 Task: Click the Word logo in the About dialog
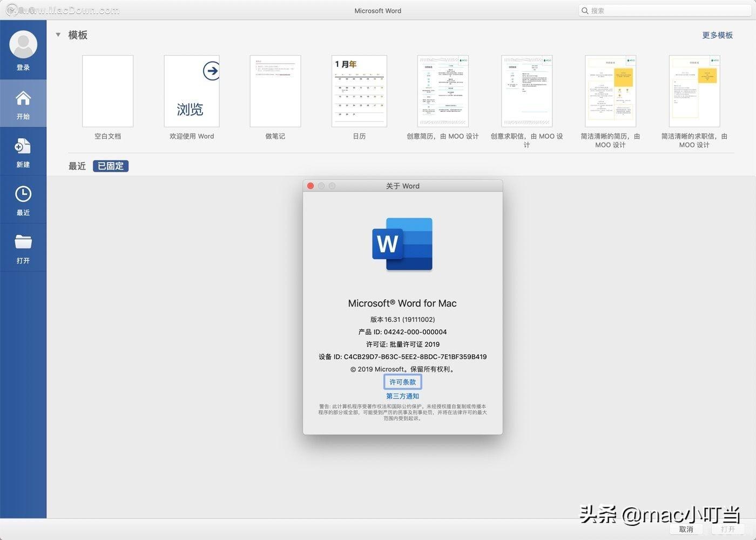pyautogui.click(x=402, y=244)
